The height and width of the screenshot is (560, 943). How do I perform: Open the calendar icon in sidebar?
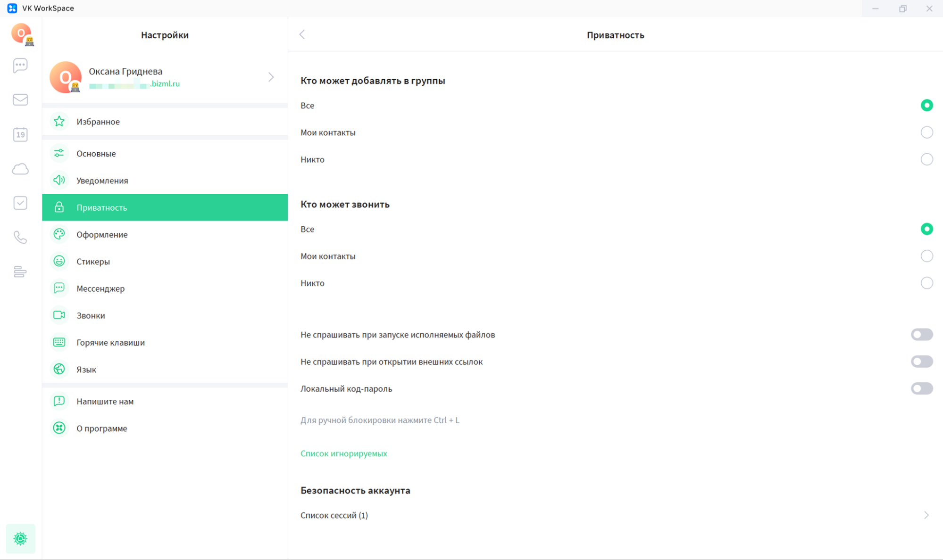click(20, 134)
